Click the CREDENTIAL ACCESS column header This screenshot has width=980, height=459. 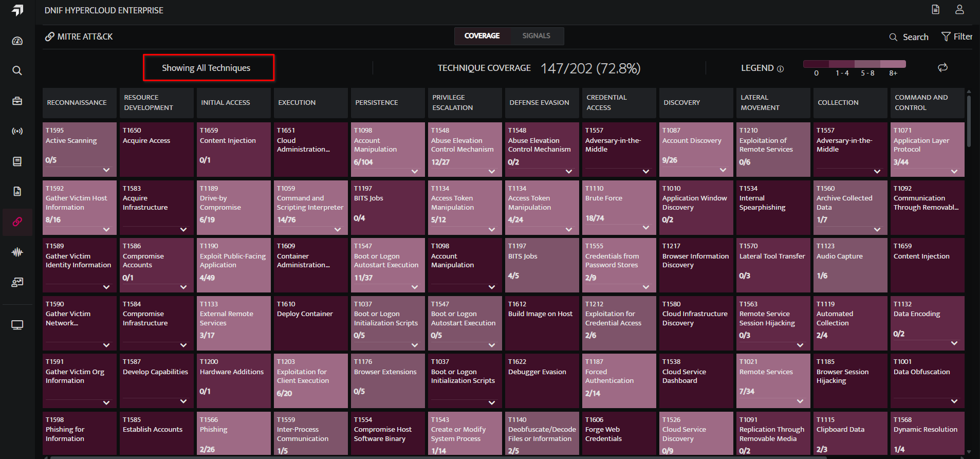(x=619, y=103)
